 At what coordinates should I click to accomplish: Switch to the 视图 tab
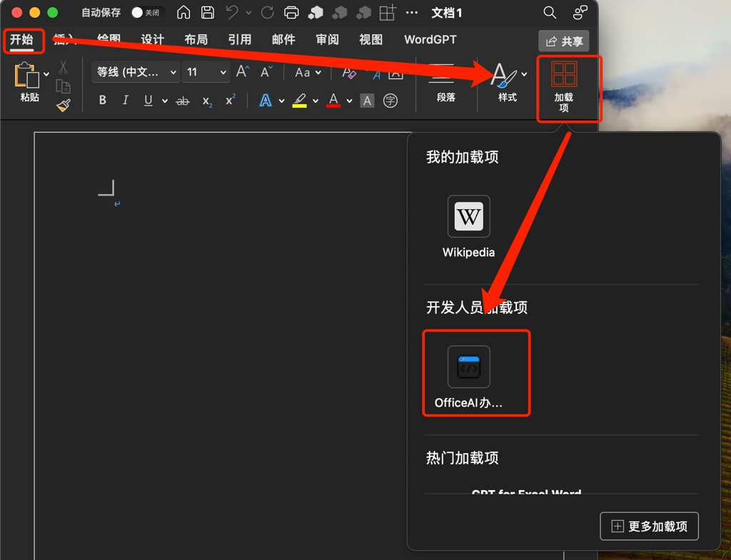[371, 40]
